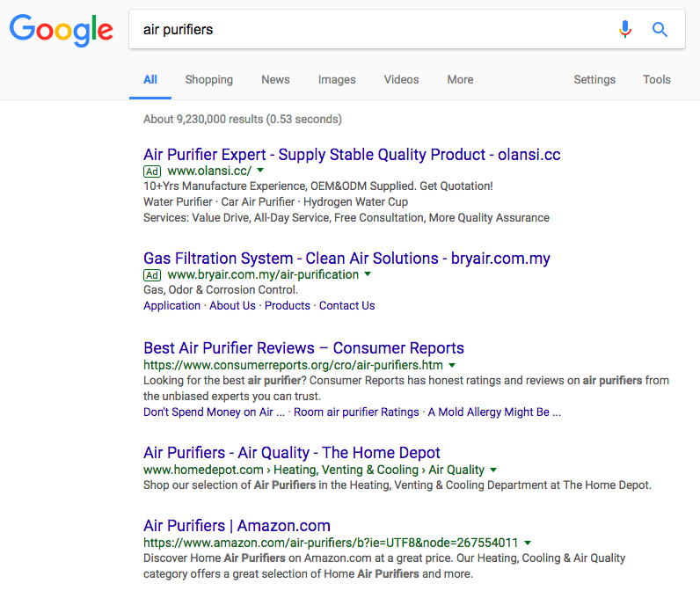Screen dimensions: 700x598
Task: Click the www.bryair.com.my/air-purification URL text
Action: point(263,274)
